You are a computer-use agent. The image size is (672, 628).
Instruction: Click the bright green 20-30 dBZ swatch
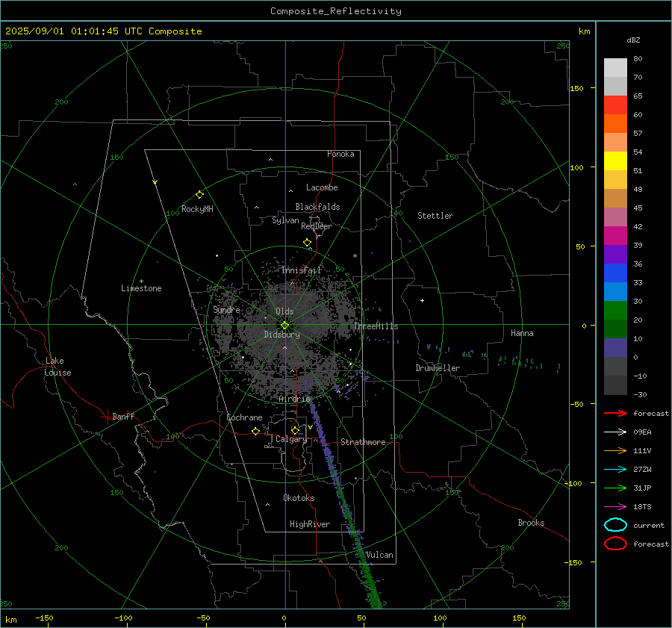pyautogui.click(x=615, y=311)
